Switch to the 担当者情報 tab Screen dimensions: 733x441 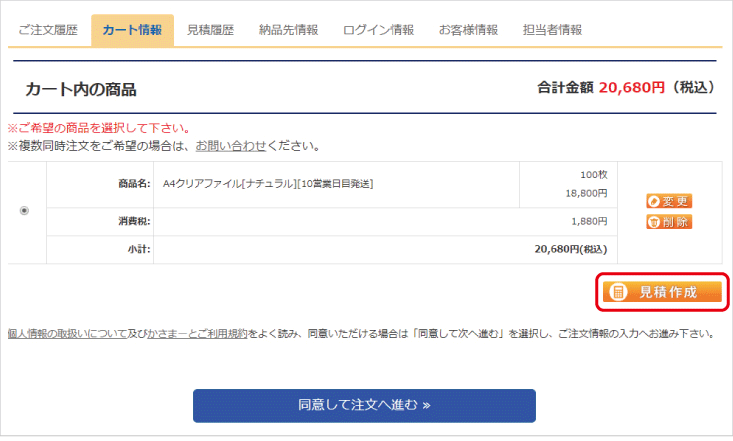[552, 30]
